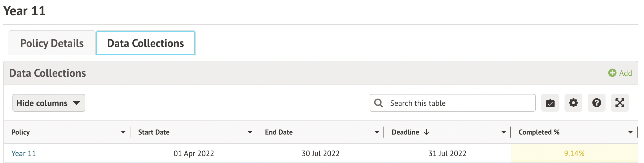Expand table to fullscreen
The width and height of the screenshot is (644, 163).
(x=620, y=103)
